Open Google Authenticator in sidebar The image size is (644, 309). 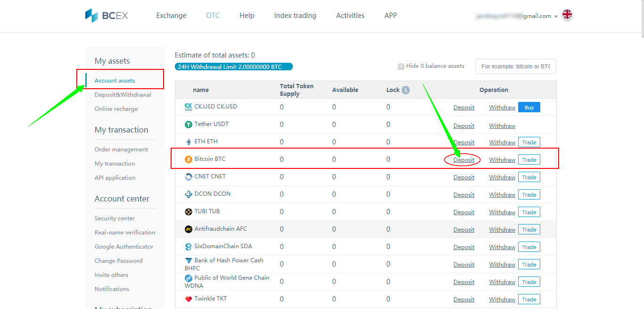124,247
